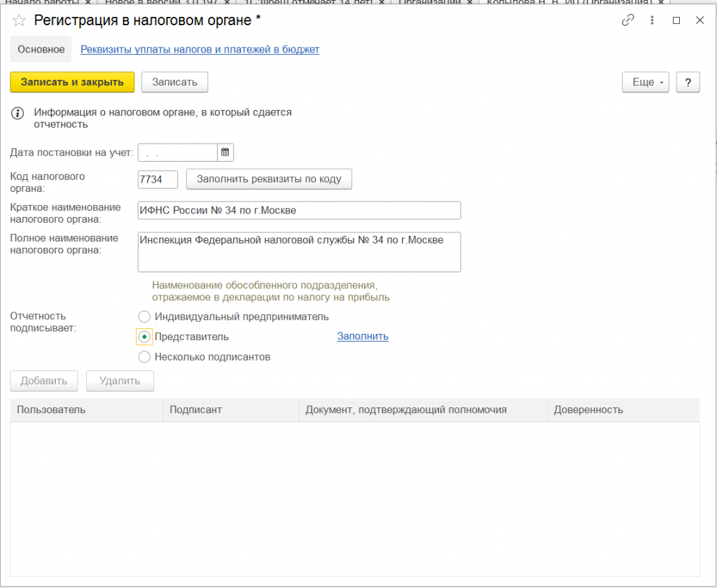Click 'Записать и закрыть' button

72,83
